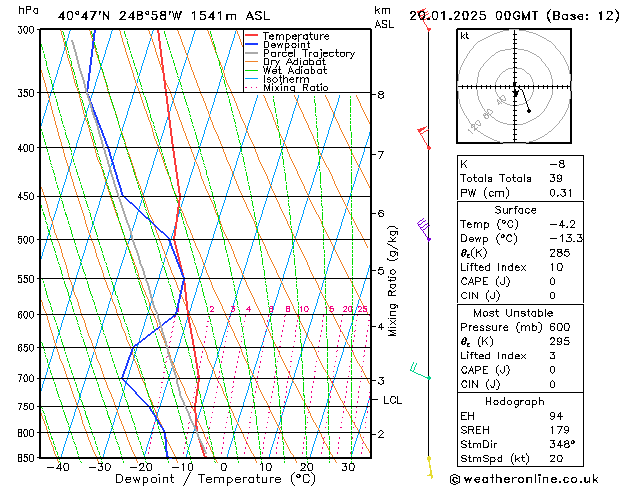Click the mixing ratio 10 line label
The width and height of the screenshot is (629, 486).
click(x=304, y=309)
